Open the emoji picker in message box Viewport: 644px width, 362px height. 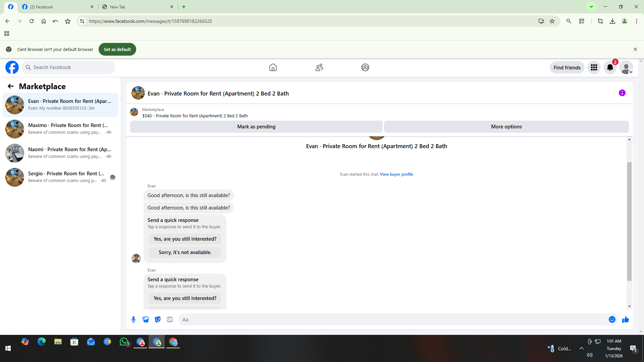[612, 319]
